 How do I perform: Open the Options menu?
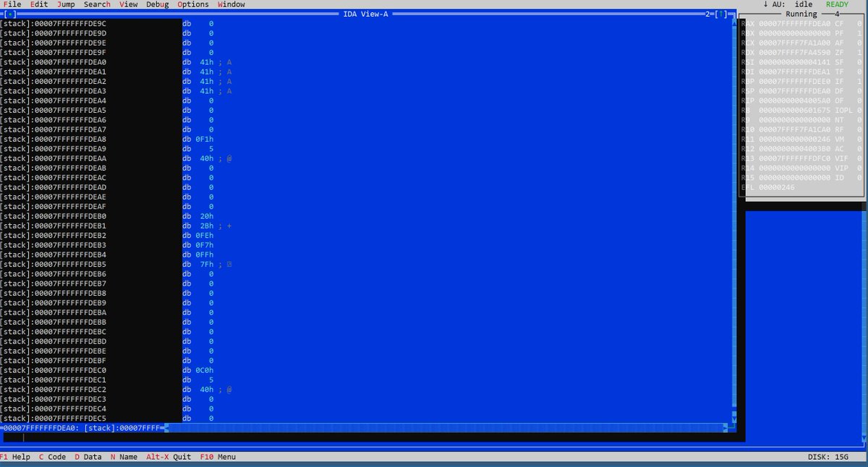pyautogui.click(x=193, y=4)
